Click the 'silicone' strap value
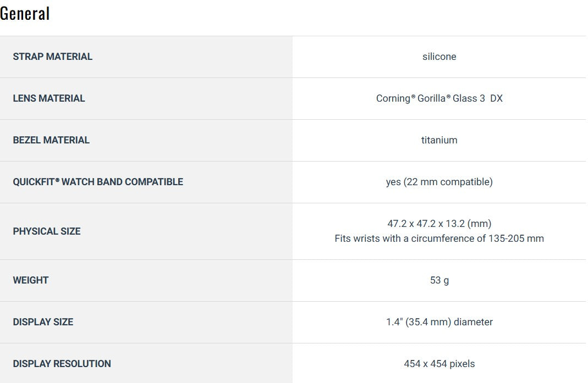 439,57
